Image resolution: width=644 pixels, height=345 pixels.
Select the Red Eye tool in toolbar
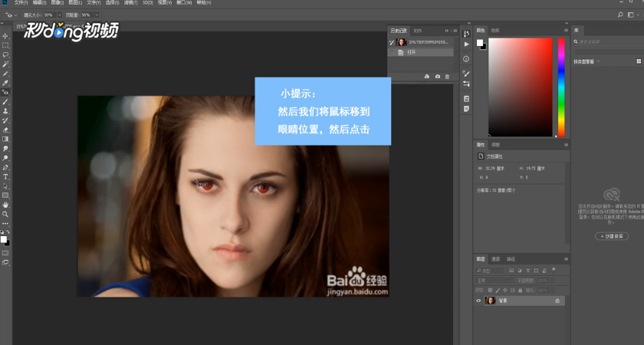[x=5, y=93]
